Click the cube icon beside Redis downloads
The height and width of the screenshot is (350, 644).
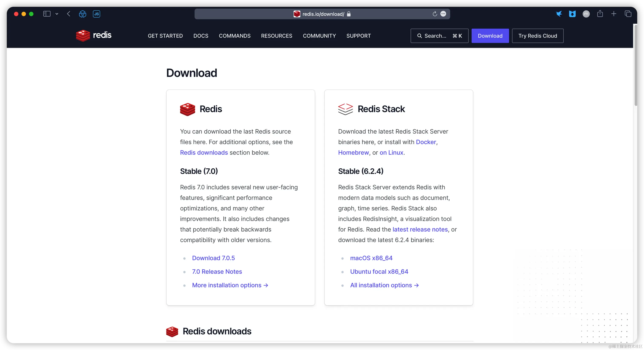[172, 332]
